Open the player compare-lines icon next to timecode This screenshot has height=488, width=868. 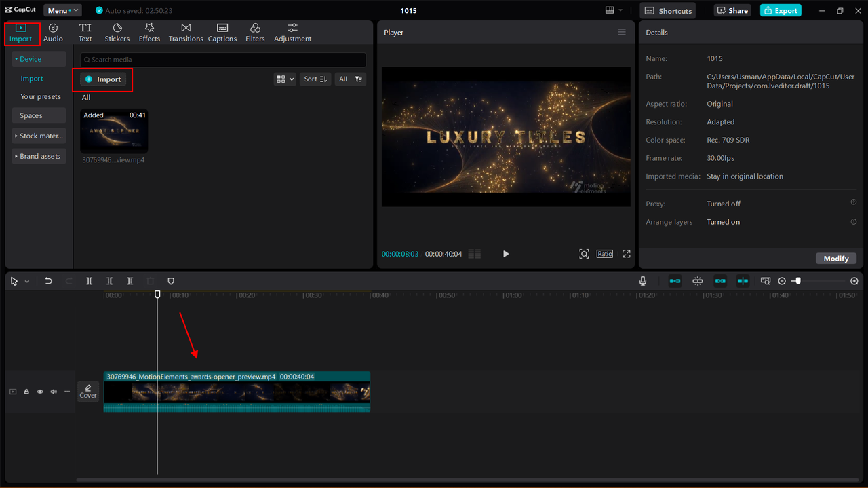click(475, 254)
